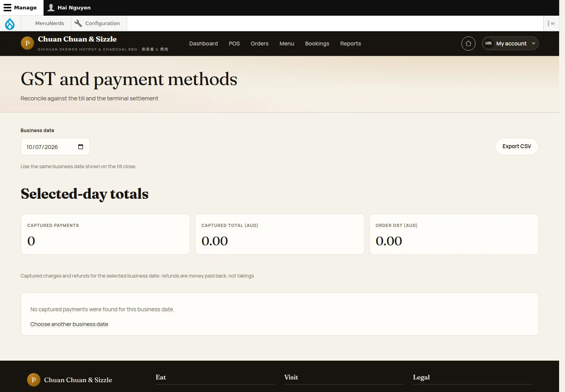This screenshot has width=565, height=392.
Task: Click the Reconcile against the till subtitle
Action: tap(89, 98)
